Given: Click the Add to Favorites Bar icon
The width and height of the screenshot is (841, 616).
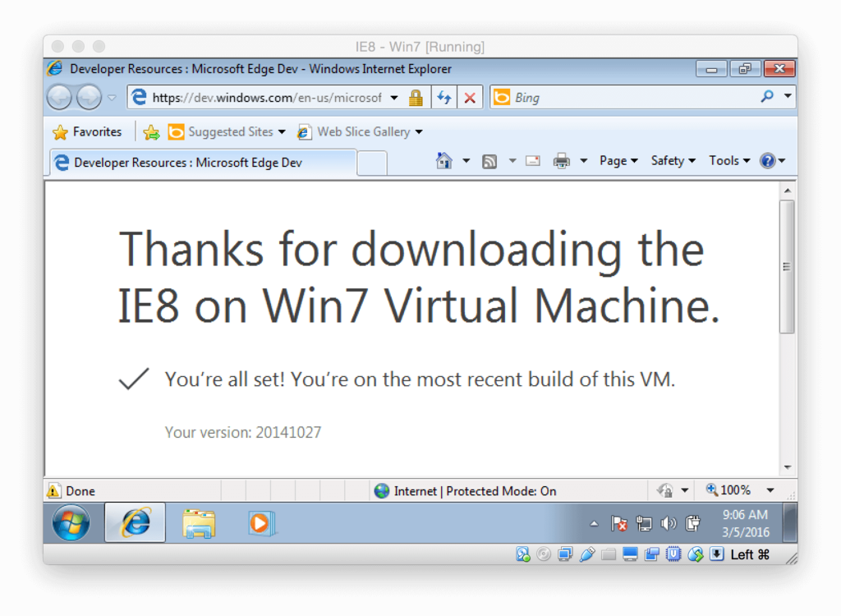Looking at the screenshot, I should tap(151, 132).
